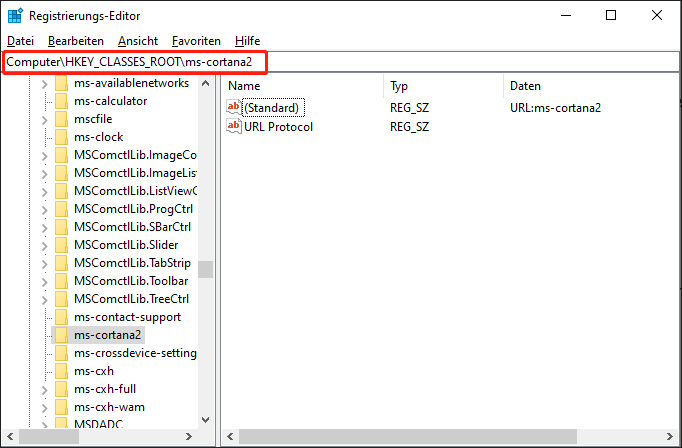Select the URL Protocol value entry
The width and height of the screenshot is (682, 448).
coord(278,127)
